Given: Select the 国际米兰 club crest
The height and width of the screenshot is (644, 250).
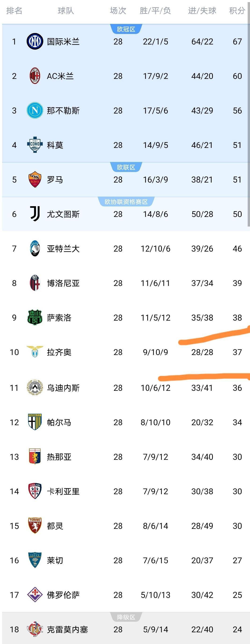Looking at the screenshot, I should [x=35, y=41].
